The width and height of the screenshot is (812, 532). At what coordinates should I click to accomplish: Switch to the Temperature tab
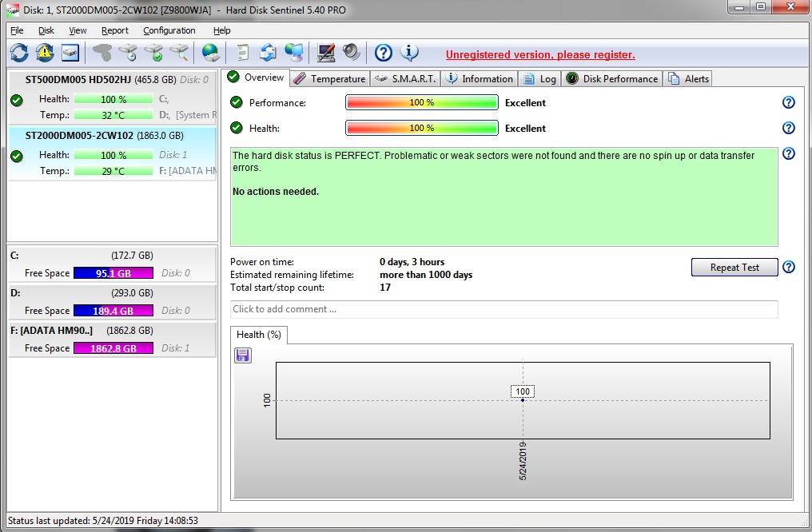coord(330,78)
